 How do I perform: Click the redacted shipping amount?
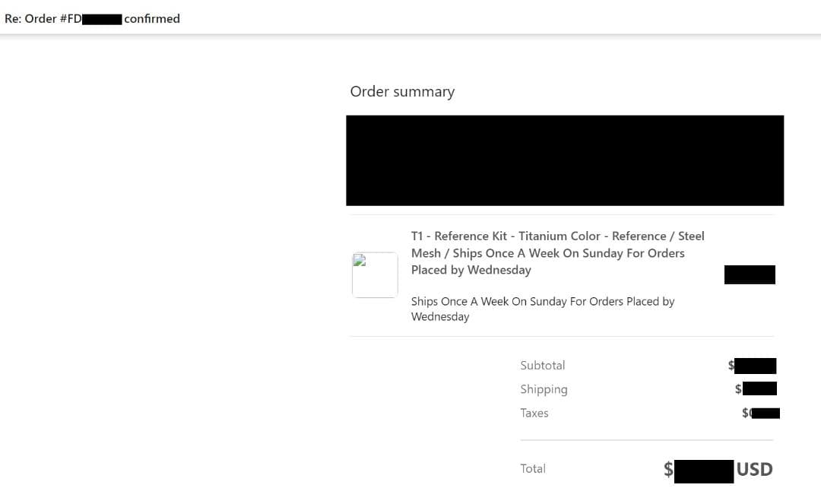(x=759, y=389)
